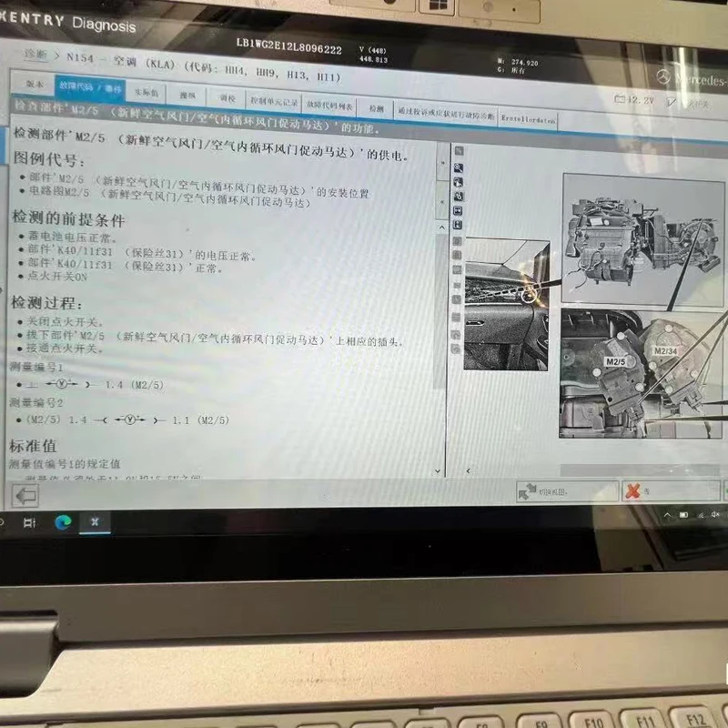This screenshot has height=728, width=728.
Task: Click the muted volume icon in system tray
Action: 715,513
